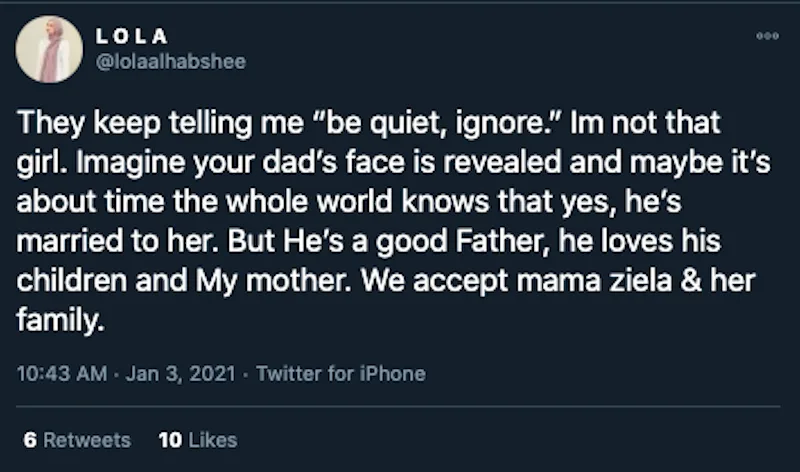The image size is (800, 472).
Task: Click the word Likes below the tweet
Action: pos(212,439)
